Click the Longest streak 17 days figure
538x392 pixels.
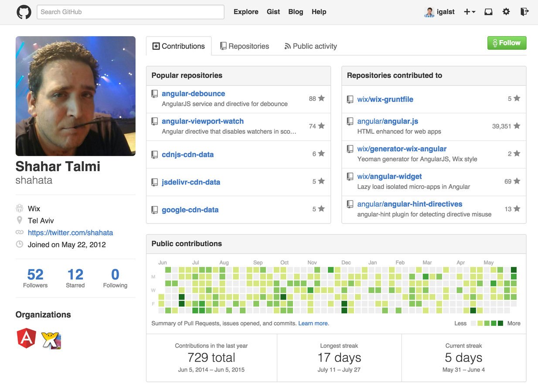(339, 358)
